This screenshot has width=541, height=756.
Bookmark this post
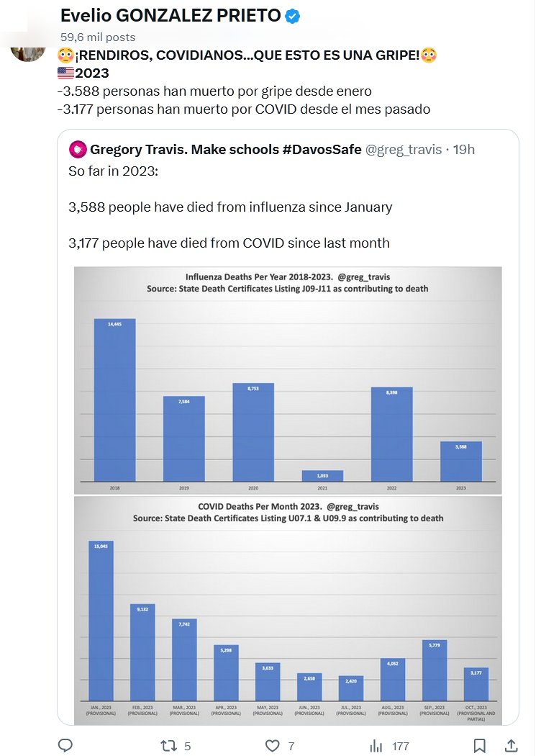click(480, 745)
